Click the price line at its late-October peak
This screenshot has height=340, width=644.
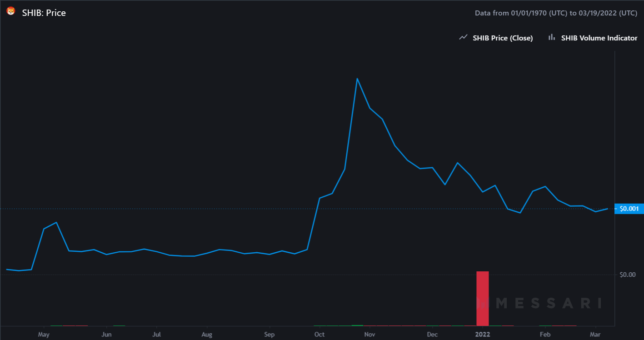click(x=358, y=79)
